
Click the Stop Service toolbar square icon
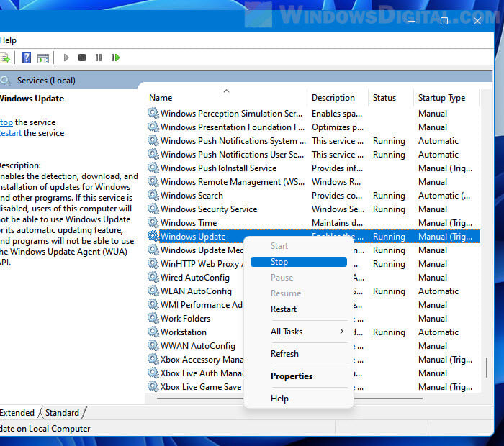(82, 58)
